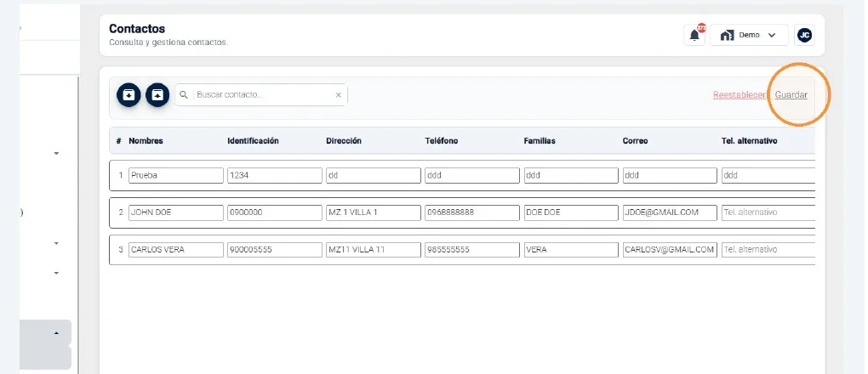Edit the MZ 1 VILLA 1 address field
This screenshot has width=868, height=374.
coord(373,212)
